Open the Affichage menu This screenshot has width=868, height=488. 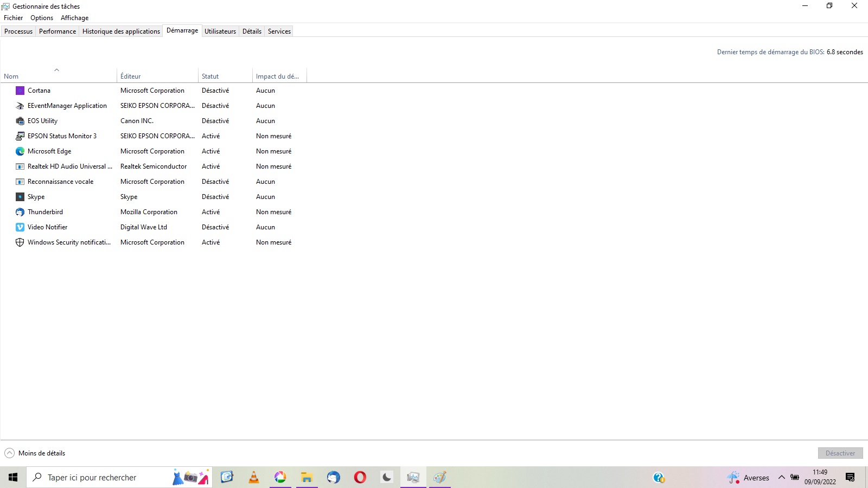(74, 18)
